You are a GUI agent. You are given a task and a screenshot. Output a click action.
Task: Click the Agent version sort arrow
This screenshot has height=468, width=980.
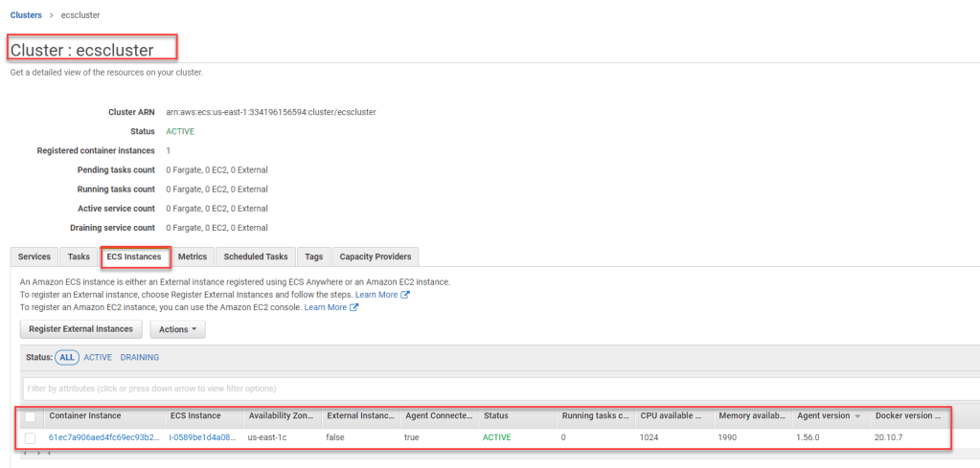[858, 416]
